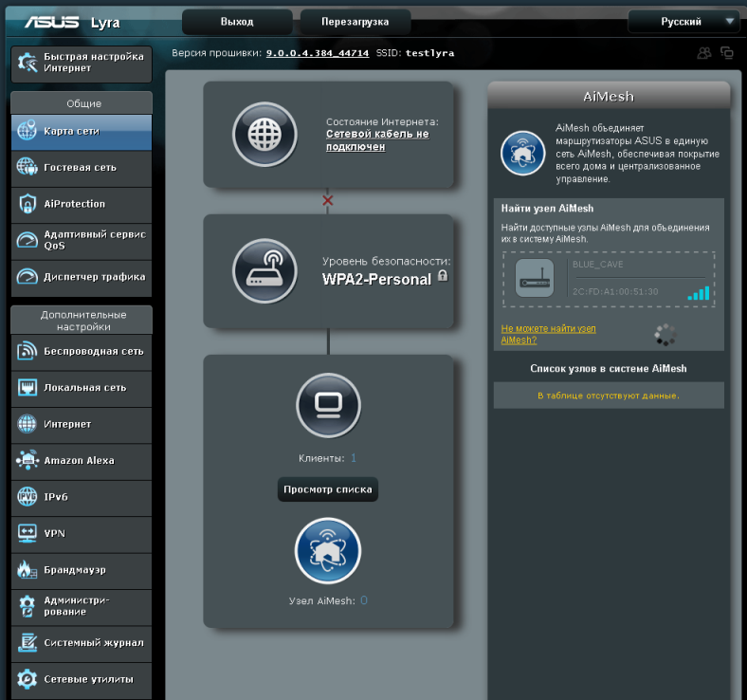This screenshot has height=700, width=747.
Task: Open IPv6 settings menu item
Action: pyautogui.click(x=82, y=498)
